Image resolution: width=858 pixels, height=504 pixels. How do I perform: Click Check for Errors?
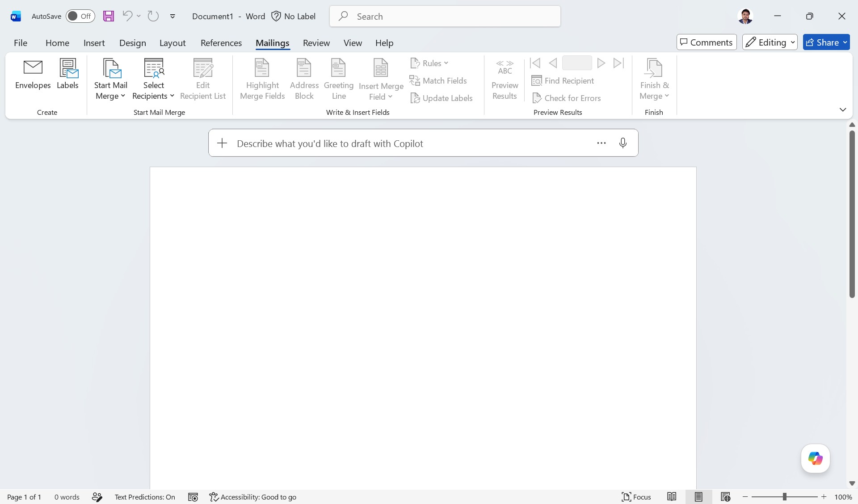click(x=567, y=98)
